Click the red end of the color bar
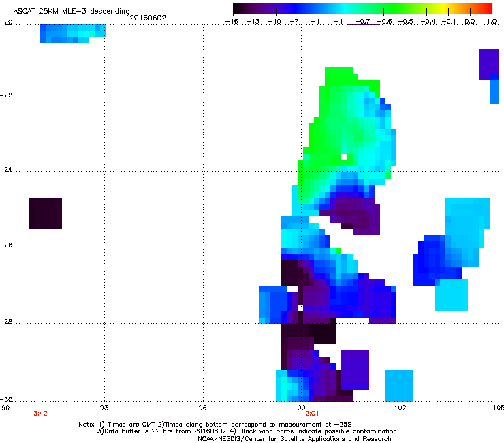The height and width of the screenshot is (443, 504). [487, 8]
